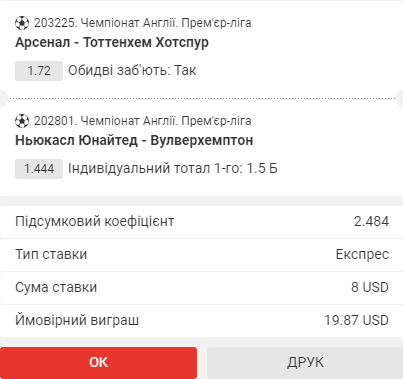
Task: Open the Арсенал - Тоттенхем Хотспур match
Action: (112, 43)
